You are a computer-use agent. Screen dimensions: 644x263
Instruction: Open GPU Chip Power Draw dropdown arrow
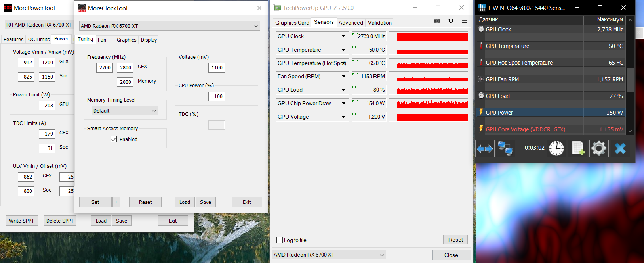point(343,103)
